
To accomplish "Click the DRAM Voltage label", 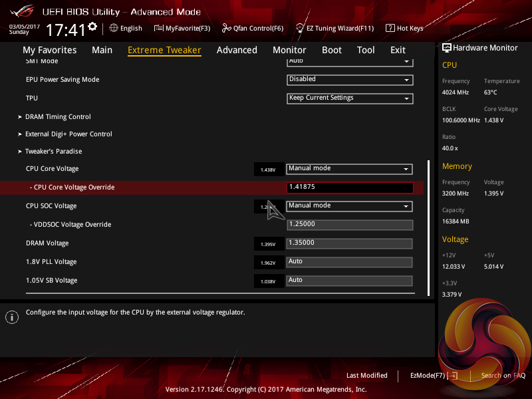I will pos(47,243).
